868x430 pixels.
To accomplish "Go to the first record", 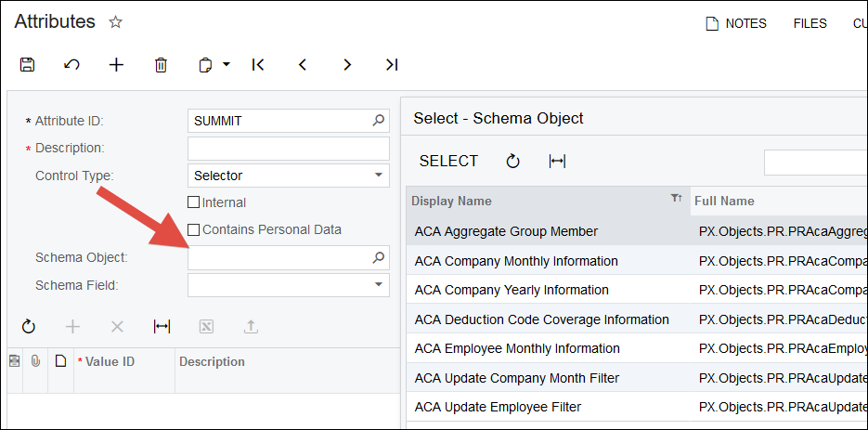I will [x=258, y=65].
